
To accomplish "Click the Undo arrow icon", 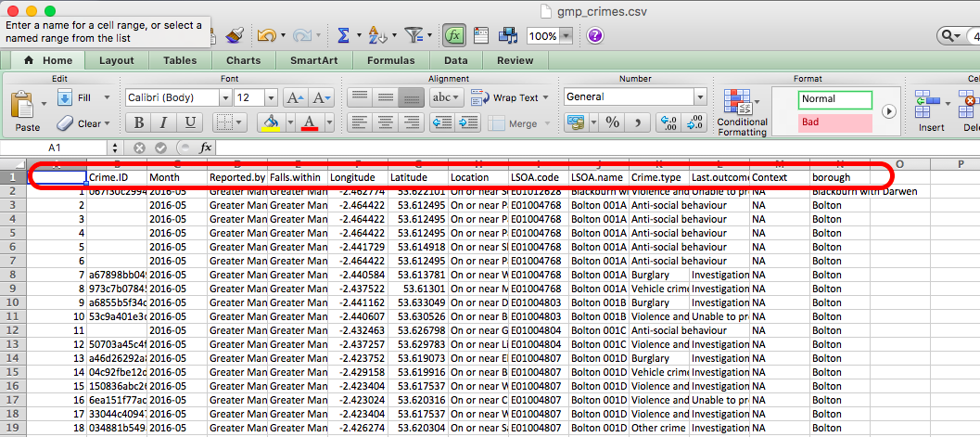I will 266,35.
